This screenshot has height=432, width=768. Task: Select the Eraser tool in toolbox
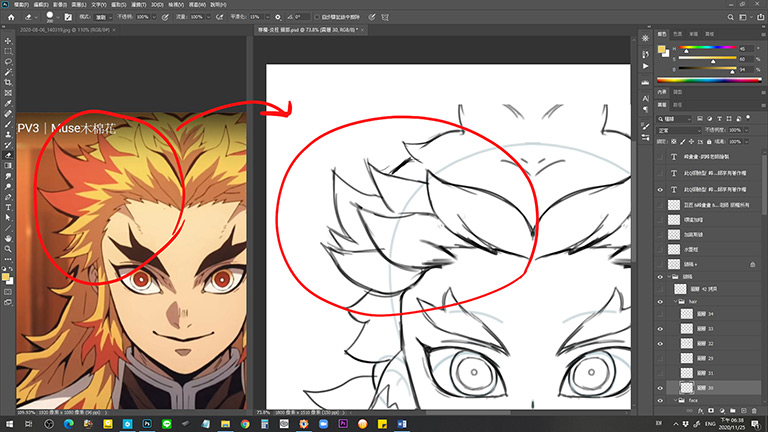(x=8, y=155)
